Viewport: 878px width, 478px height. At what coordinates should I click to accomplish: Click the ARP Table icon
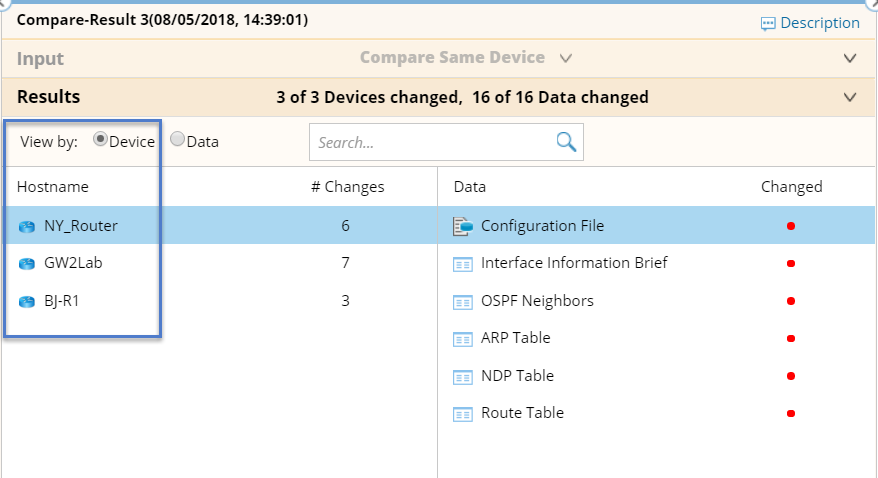coord(462,339)
